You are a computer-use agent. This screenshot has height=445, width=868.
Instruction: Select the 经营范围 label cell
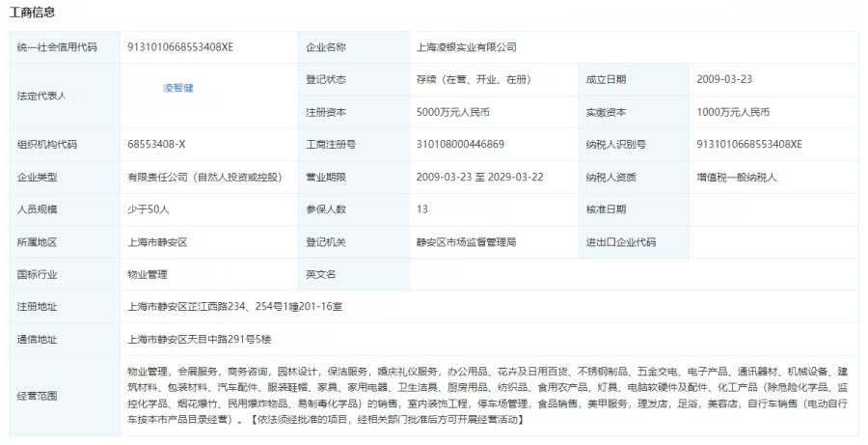click(x=65, y=396)
